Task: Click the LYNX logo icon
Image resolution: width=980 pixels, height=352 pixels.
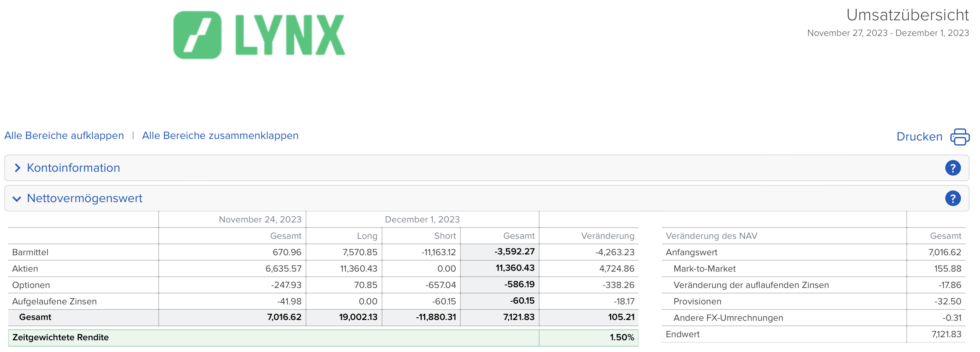Action: pyautogui.click(x=197, y=35)
